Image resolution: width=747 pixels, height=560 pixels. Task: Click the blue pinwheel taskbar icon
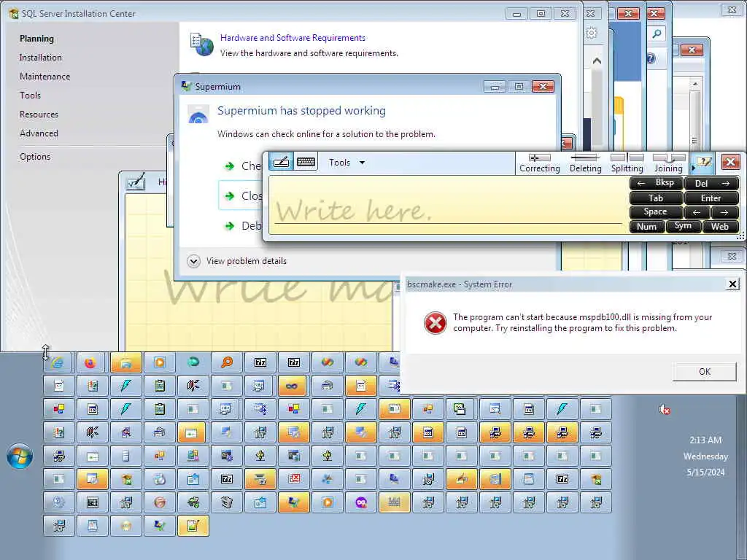(x=328, y=480)
